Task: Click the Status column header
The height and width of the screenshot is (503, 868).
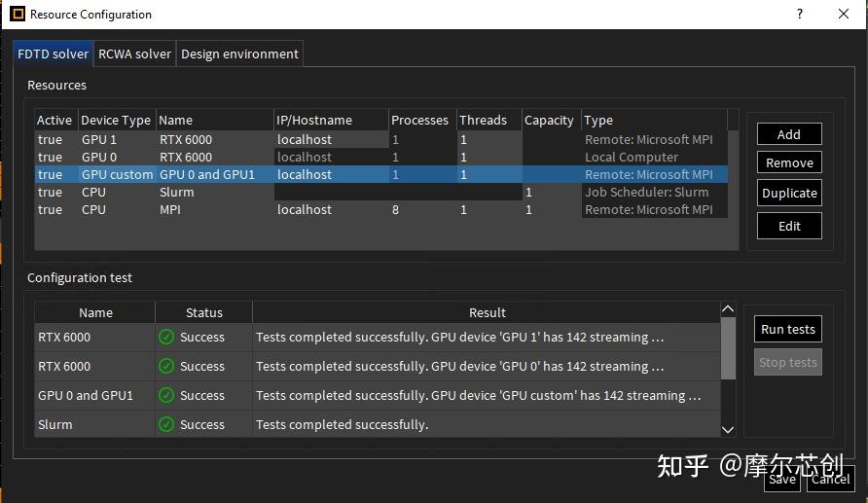Action: coord(203,313)
